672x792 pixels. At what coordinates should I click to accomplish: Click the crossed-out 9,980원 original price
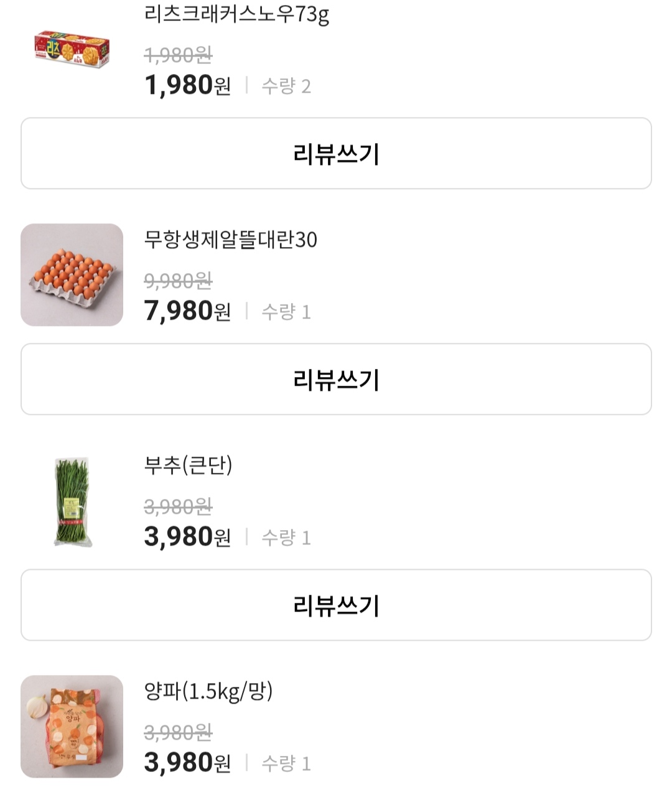tap(178, 281)
